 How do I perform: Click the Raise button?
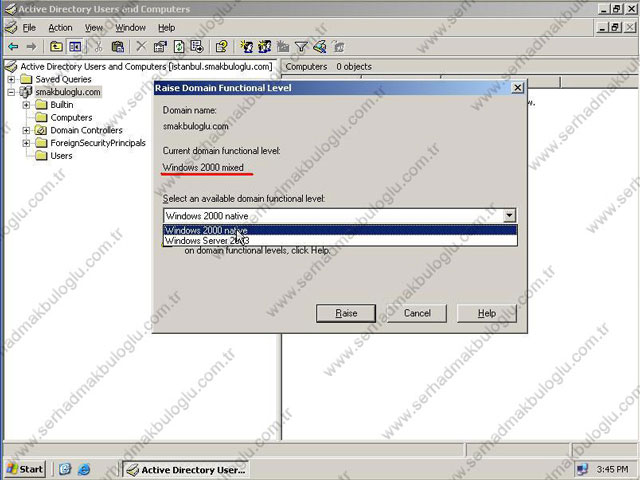click(x=346, y=313)
